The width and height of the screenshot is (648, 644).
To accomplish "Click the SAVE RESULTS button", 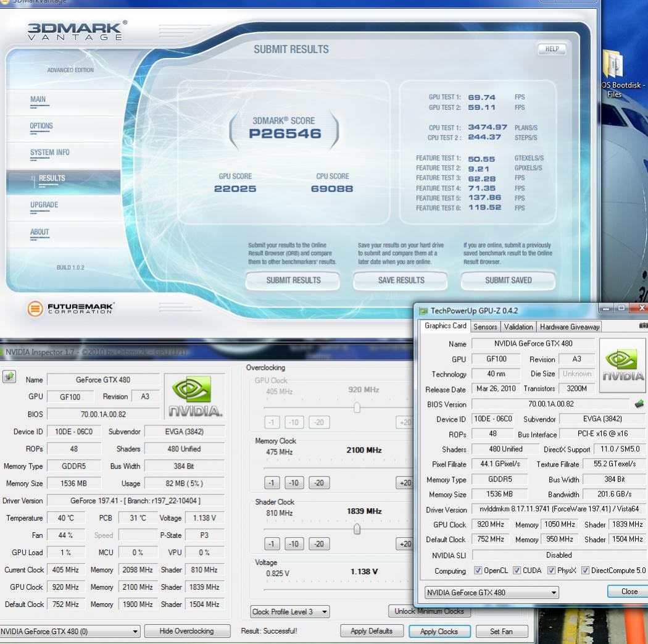I will point(401,280).
